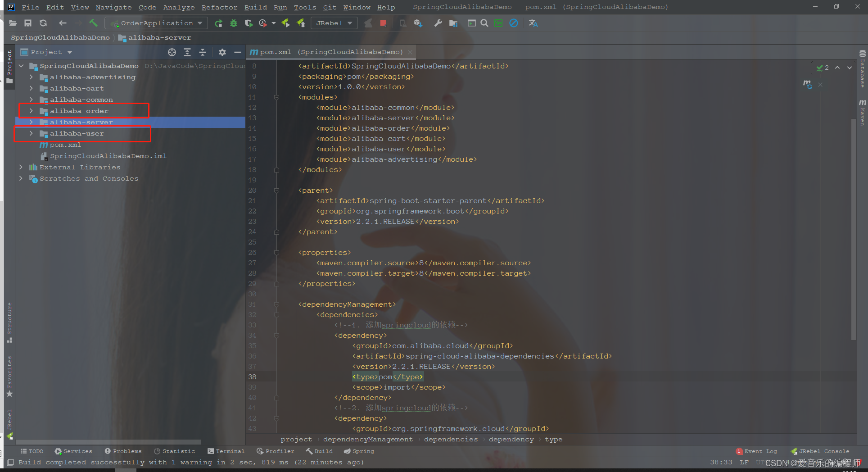The height and width of the screenshot is (472, 868).
Task: Click cursor position 38:33 in status bar
Action: (x=721, y=462)
